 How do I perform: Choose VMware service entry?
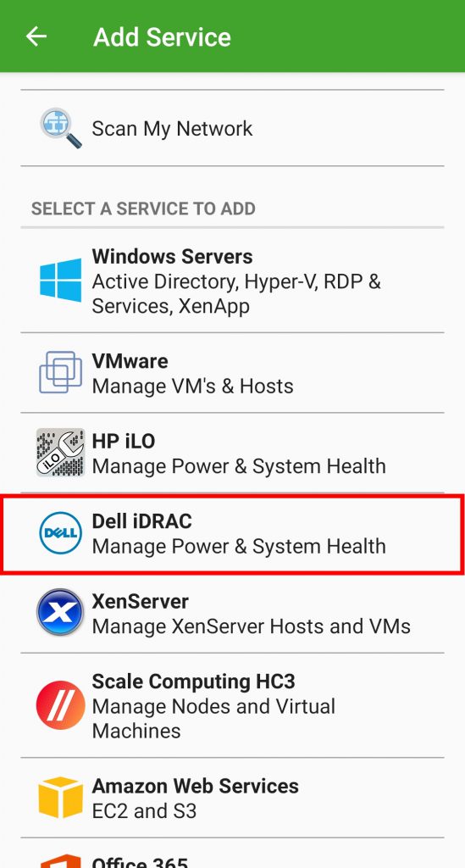coord(232,373)
